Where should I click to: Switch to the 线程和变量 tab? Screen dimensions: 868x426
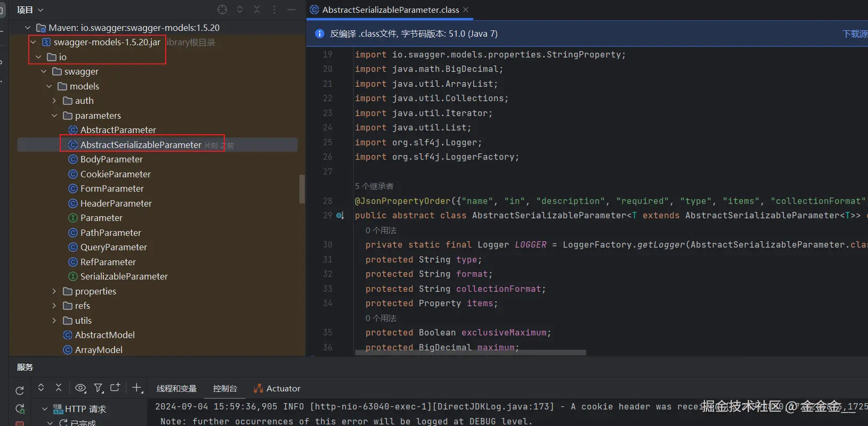pyautogui.click(x=176, y=389)
